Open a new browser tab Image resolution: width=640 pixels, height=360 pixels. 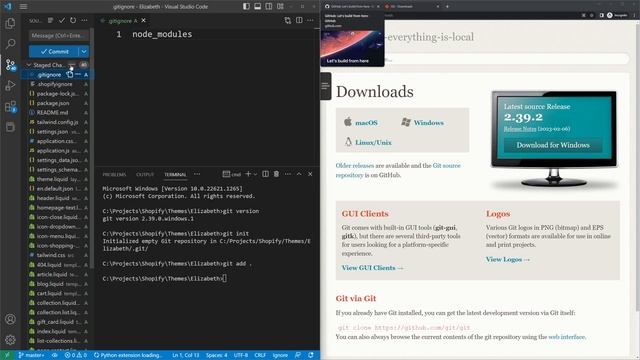[x=447, y=7]
